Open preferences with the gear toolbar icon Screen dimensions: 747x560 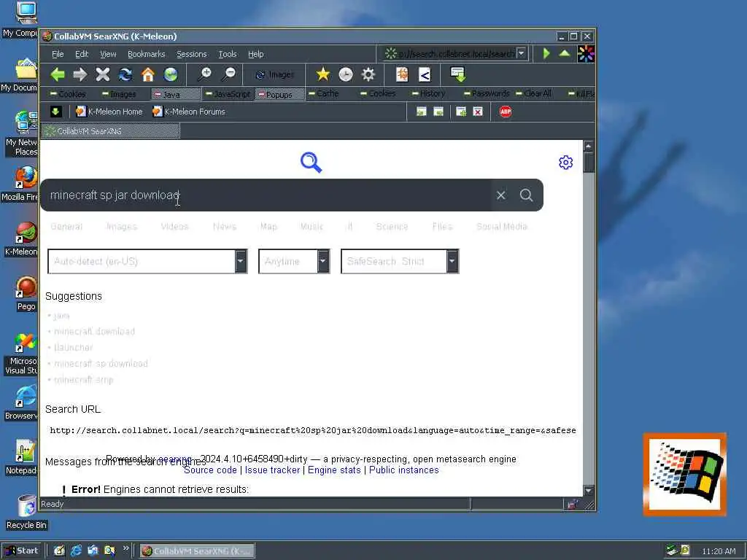tap(368, 74)
